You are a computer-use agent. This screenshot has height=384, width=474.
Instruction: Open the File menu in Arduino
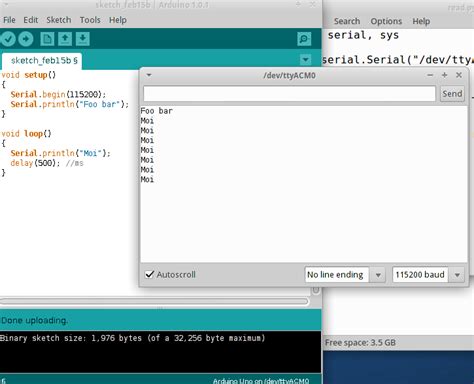[x=9, y=20]
